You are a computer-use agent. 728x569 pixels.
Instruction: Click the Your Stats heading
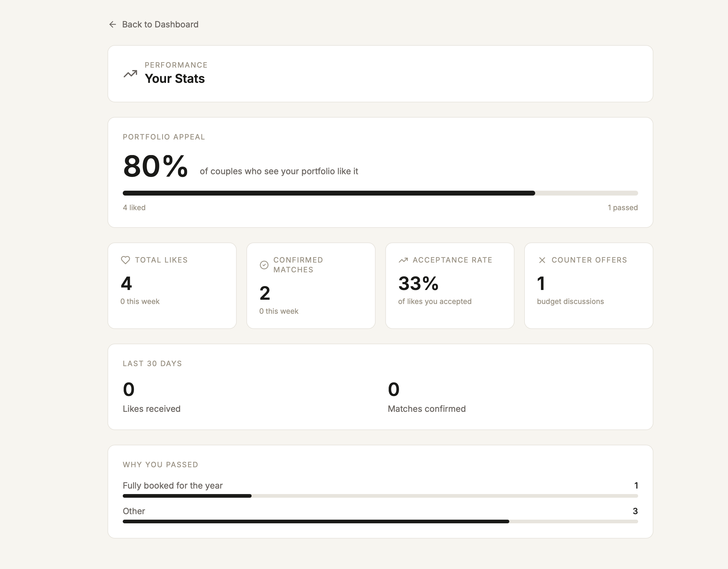[x=175, y=79]
